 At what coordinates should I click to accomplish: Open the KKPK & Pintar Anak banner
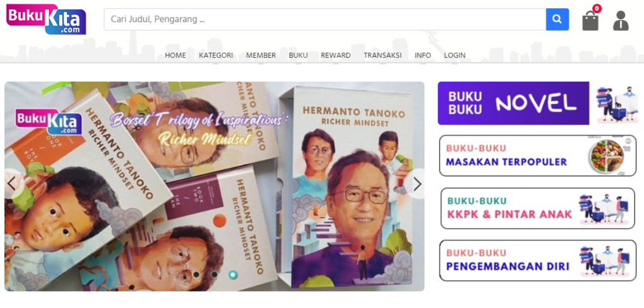[x=538, y=208]
